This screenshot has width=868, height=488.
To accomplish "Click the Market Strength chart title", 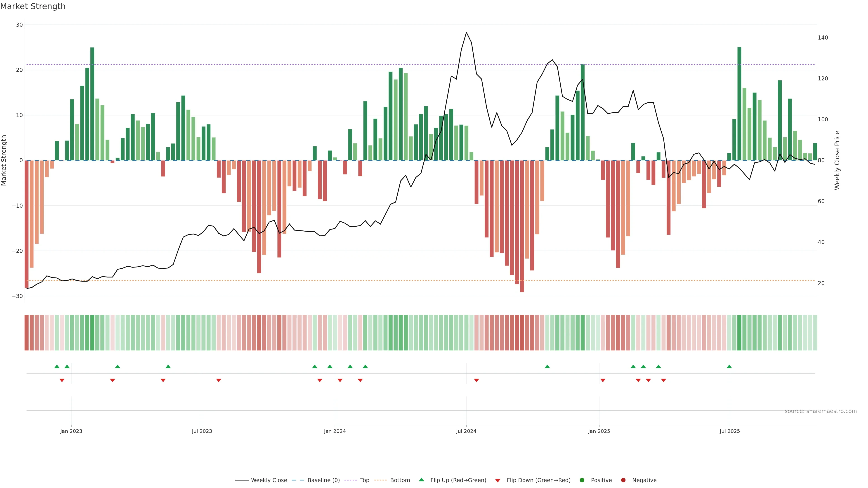I will [33, 6].
